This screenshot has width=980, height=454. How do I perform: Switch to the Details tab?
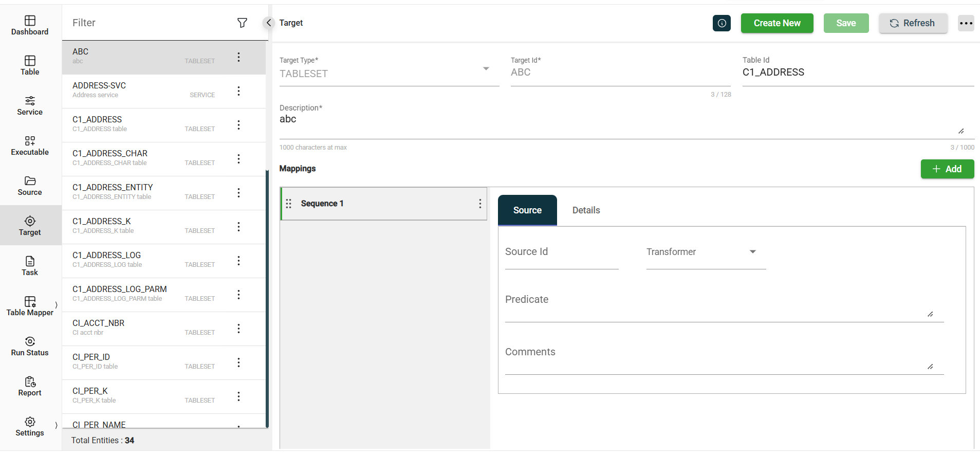click(x=586, y=210)
